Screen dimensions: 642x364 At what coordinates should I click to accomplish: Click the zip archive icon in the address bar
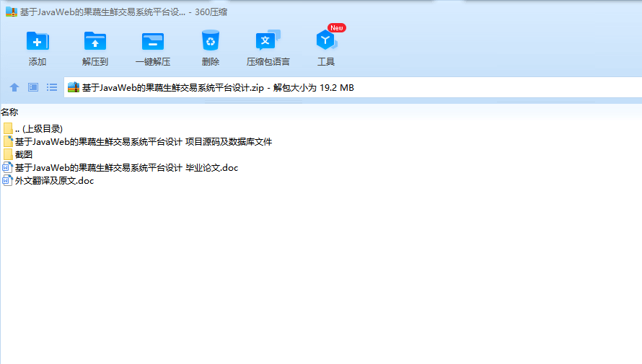point(74,87)
